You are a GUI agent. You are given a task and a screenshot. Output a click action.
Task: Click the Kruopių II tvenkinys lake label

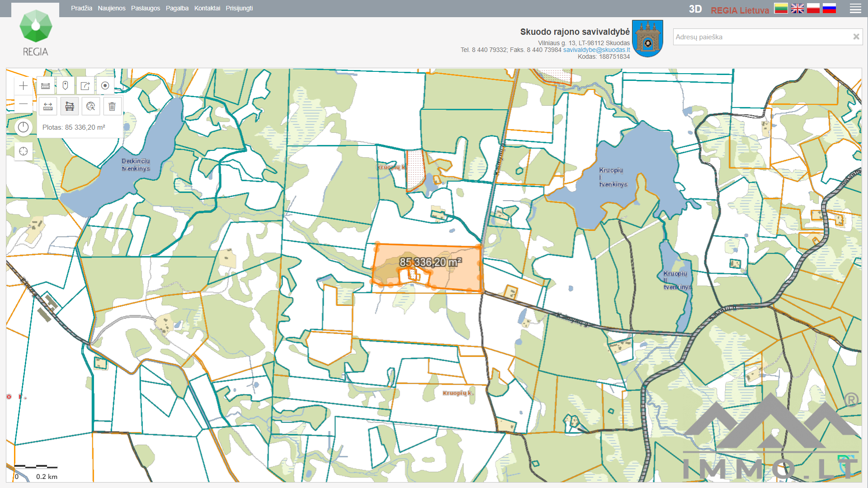coord(677,280)
